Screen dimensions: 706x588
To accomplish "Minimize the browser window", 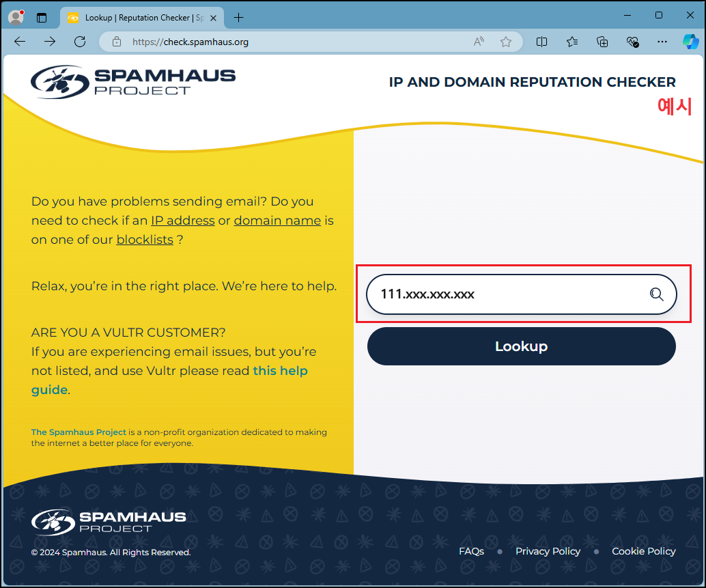I will (x=627, y=15).
